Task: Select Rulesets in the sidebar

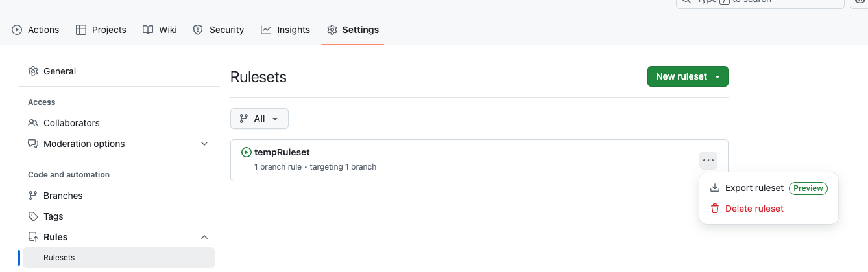Action: [59, 258]
